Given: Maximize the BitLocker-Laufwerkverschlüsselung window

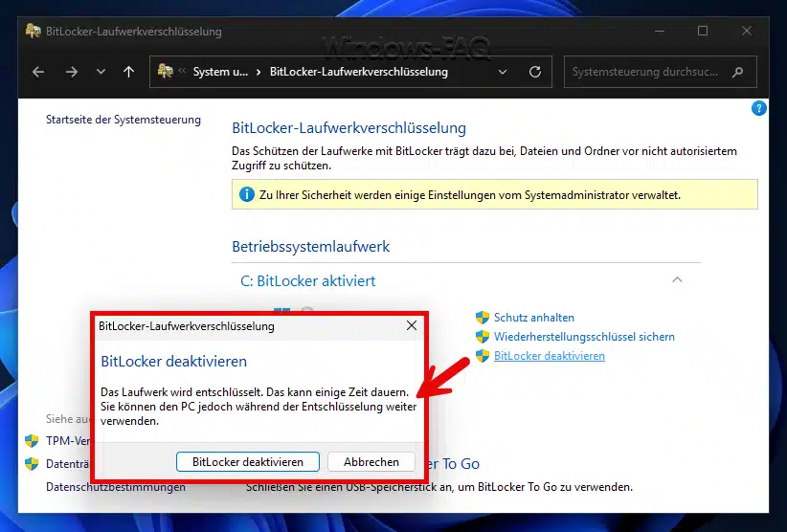Looking at the screenshot, I should click(x=703, y=31).
